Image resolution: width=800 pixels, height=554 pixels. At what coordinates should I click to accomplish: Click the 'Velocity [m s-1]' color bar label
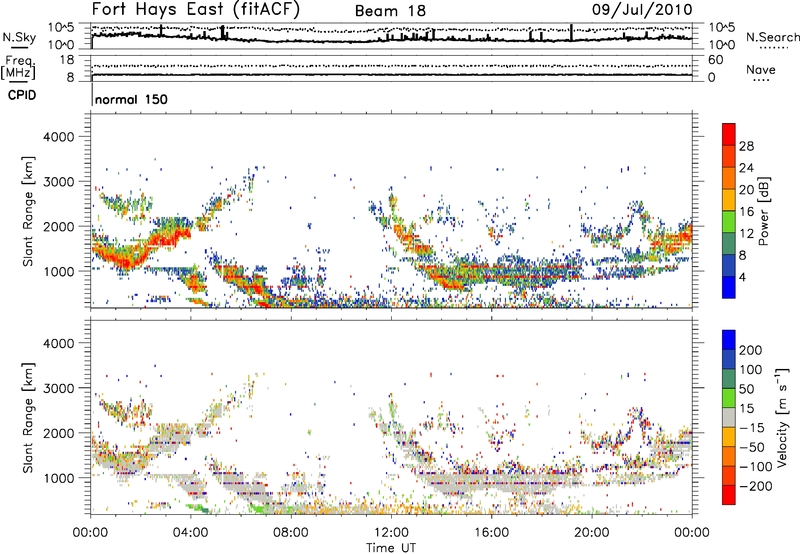[x=782, y=417]
